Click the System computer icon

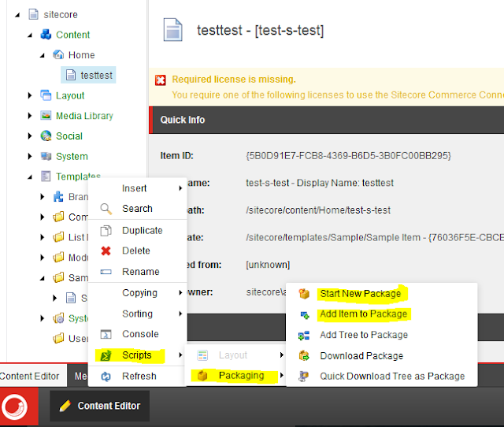pyautogui.click(x=46, y=156)
